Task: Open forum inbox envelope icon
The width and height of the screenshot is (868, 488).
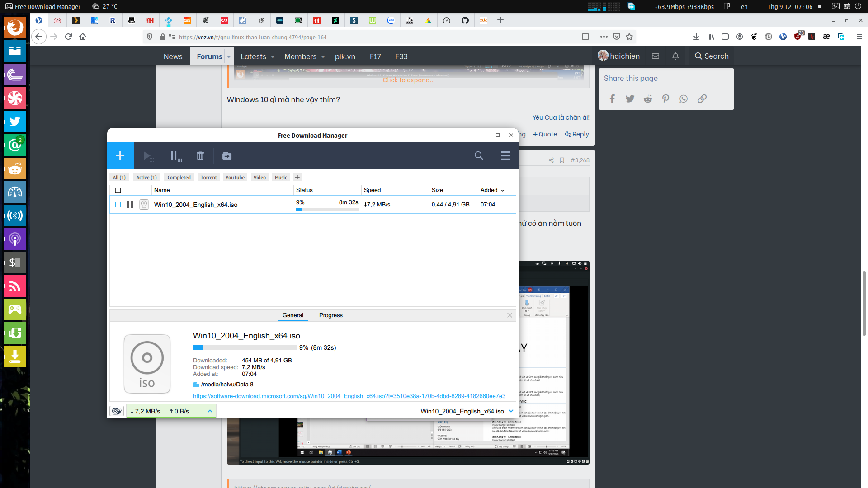Action: (x=656, y=56)
